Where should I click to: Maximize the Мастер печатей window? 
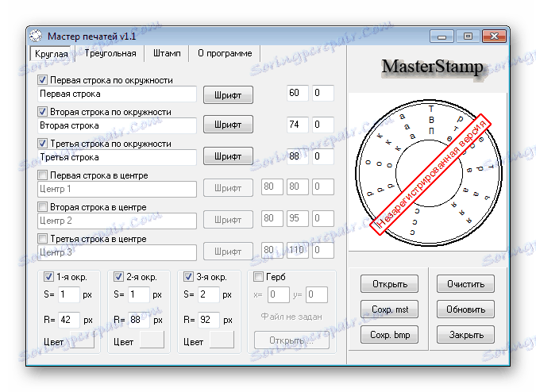(x=468, y=37)
